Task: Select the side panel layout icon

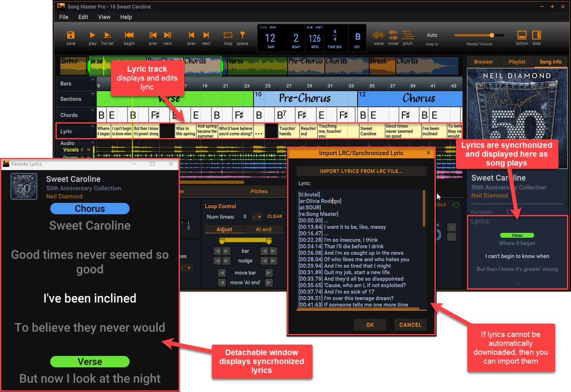Action: pyautogui.click(x=536, y=36)
